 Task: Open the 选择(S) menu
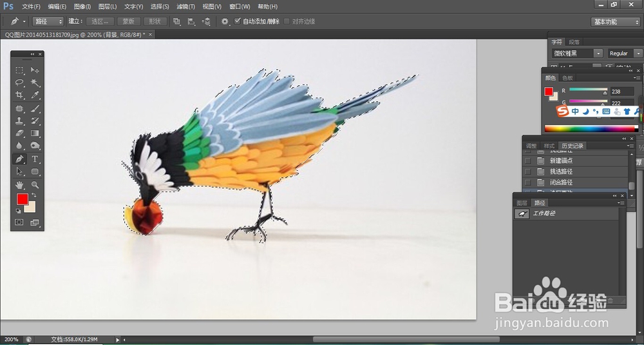point(160,6)
